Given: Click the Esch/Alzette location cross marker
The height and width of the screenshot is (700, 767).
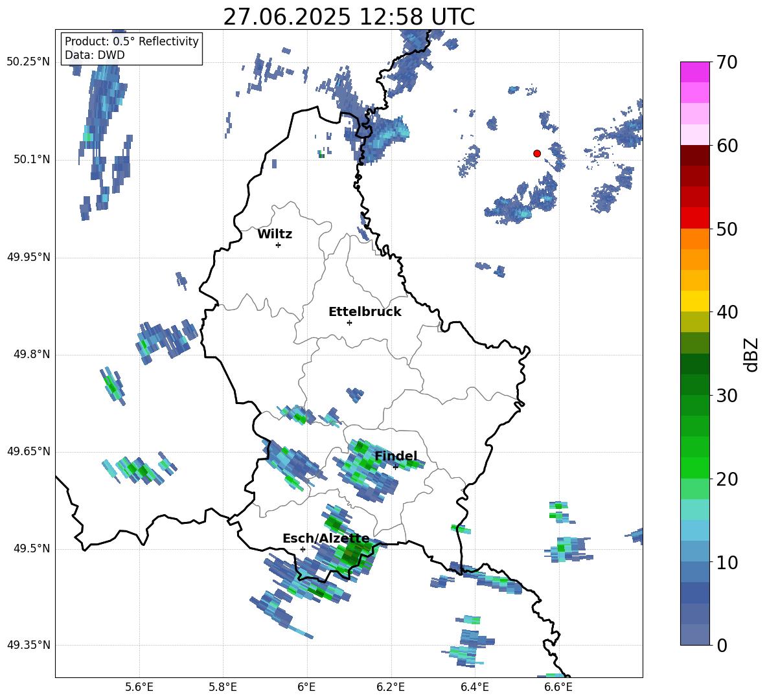Looking at the screenshot, I should click(303, 549).
